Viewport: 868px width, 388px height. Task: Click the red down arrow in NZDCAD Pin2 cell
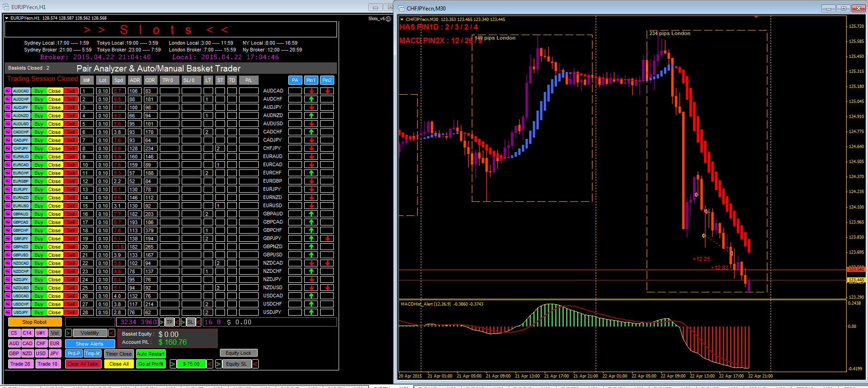(327, 263)
